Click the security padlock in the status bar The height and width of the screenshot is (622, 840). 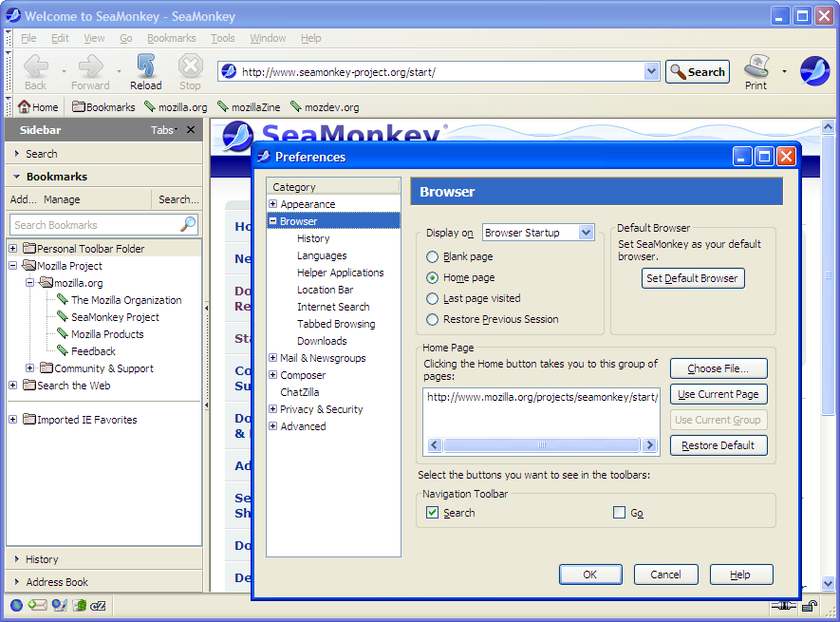point(810,606)
